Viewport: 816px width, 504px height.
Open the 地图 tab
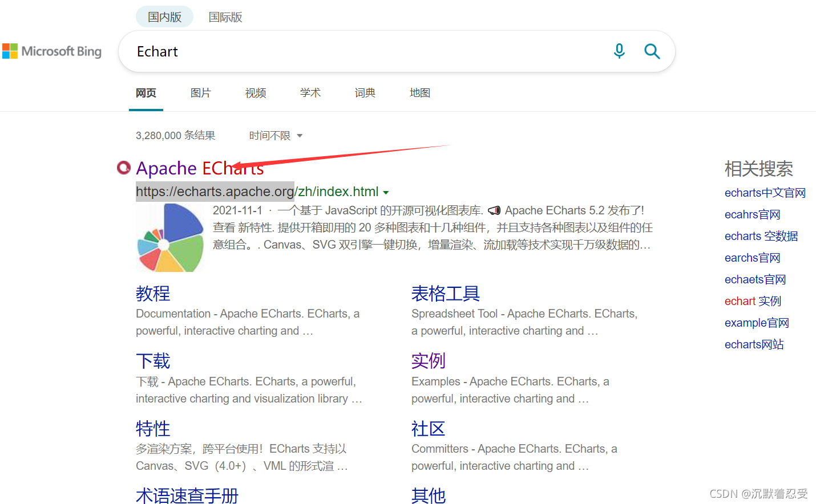click(x=420, y=93)
